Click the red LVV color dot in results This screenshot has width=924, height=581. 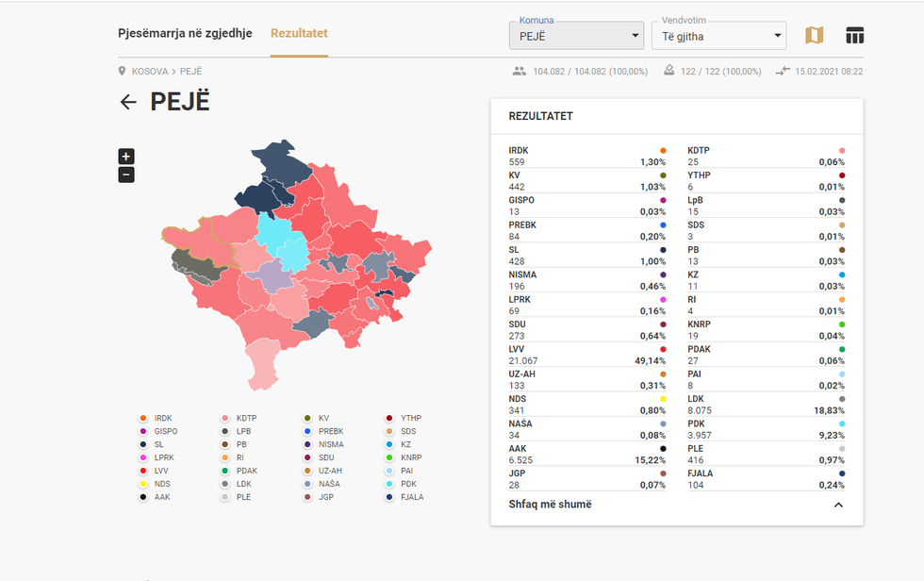663,349
